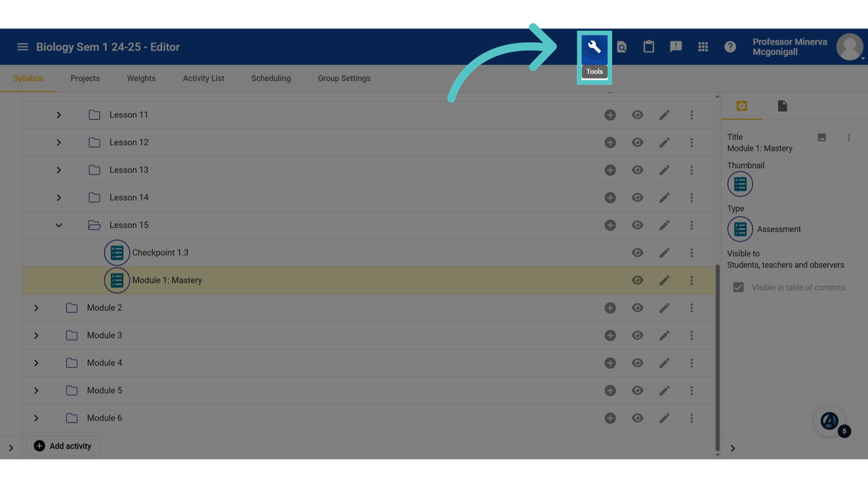
Task: Uncheck Visible in table of contents
Action: pyautogui.click(x=738, y=287)
